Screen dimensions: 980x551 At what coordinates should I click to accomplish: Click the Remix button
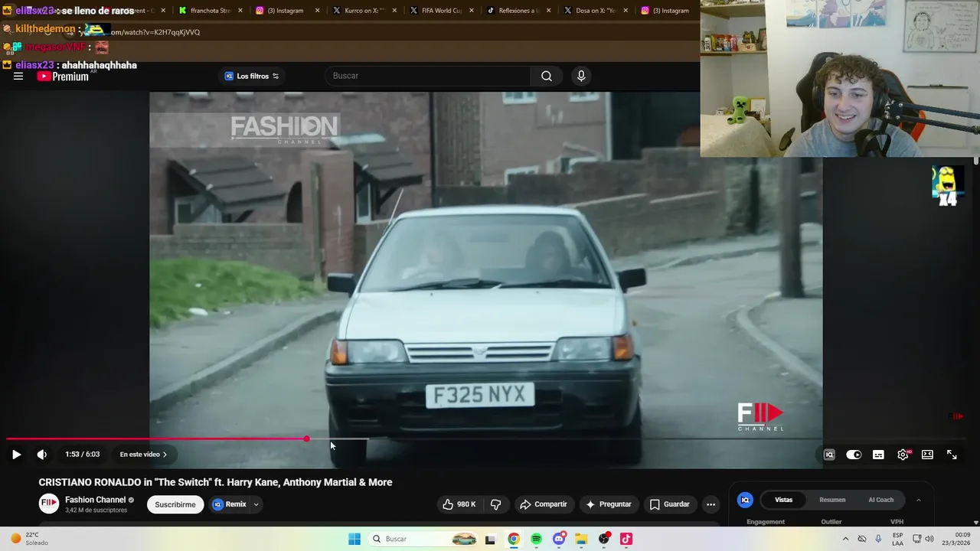coord(230,504)
